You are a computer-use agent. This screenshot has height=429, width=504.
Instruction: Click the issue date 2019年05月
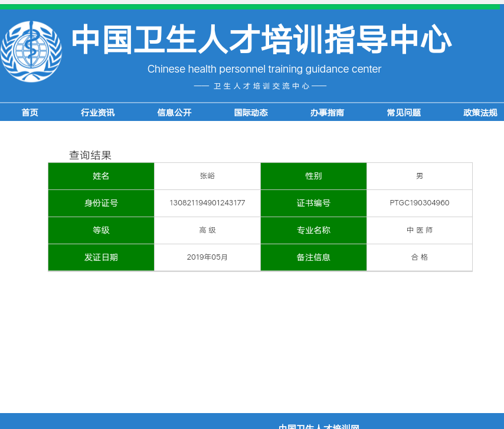(x=207, y=257)
